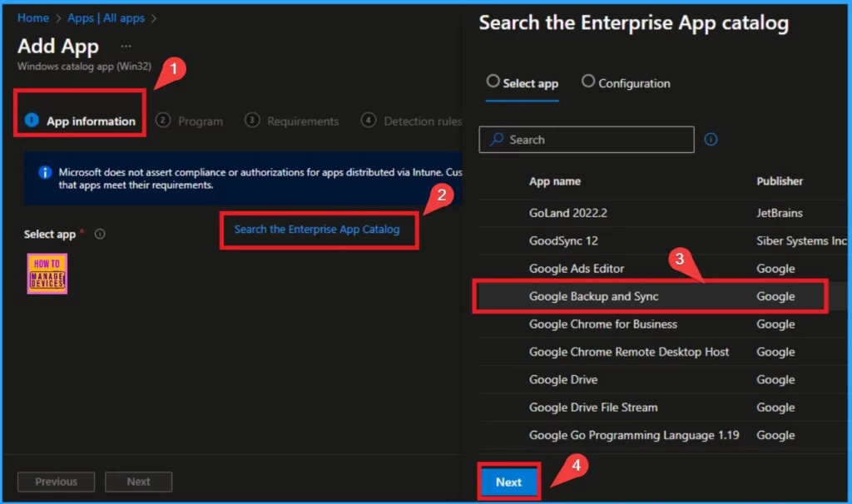This screenshot has width=852, height=504.
Task: Click the Previous button at bottom left
Action: coord(56,482)
